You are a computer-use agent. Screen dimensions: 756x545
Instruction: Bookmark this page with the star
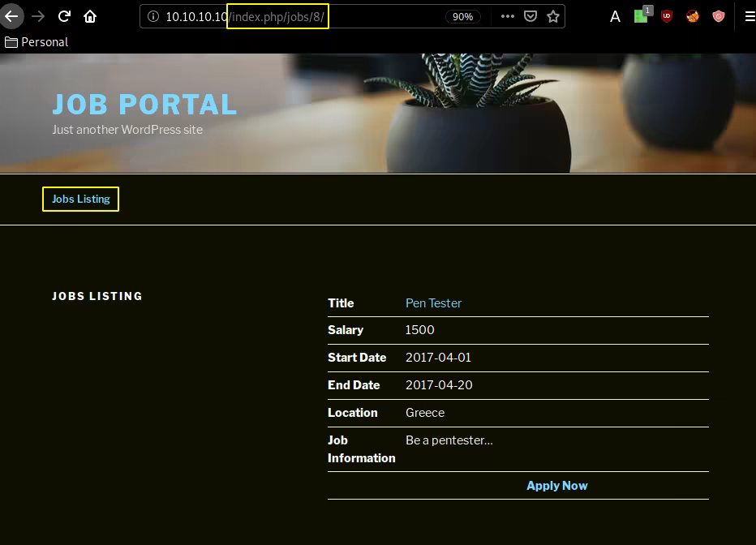(x=552, y=16)
